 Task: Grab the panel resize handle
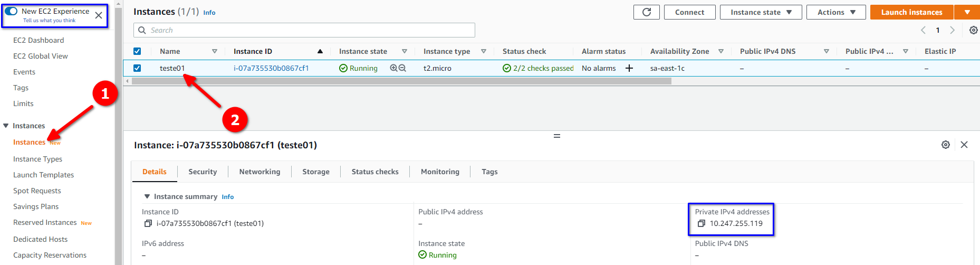point(557,136)
